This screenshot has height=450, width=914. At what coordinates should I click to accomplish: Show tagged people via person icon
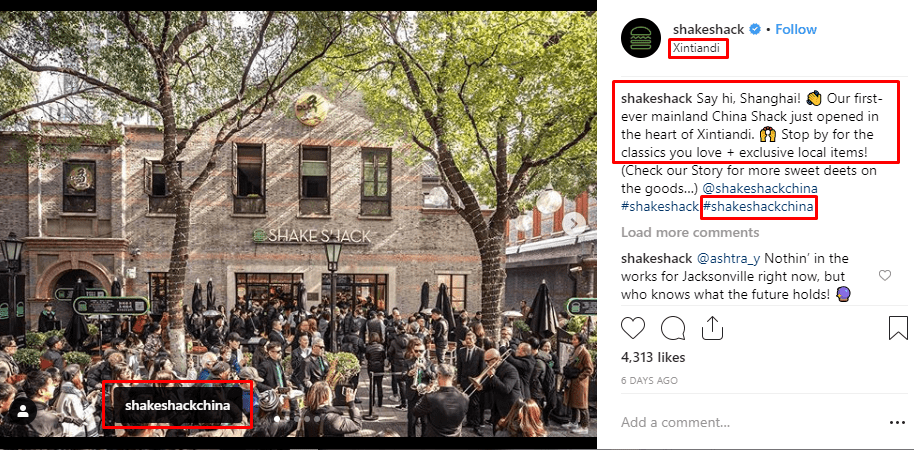[23, 412]
